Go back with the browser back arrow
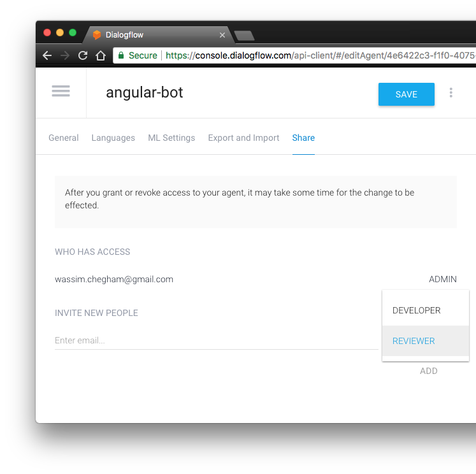Image resolution: width=476 pixels, height=474 pixels. (47, 55)
